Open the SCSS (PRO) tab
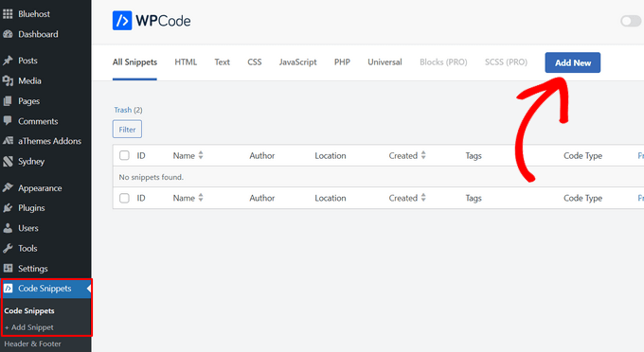Image resolution: width=644 pixels, height=352 pixels. tap(506, 62)
